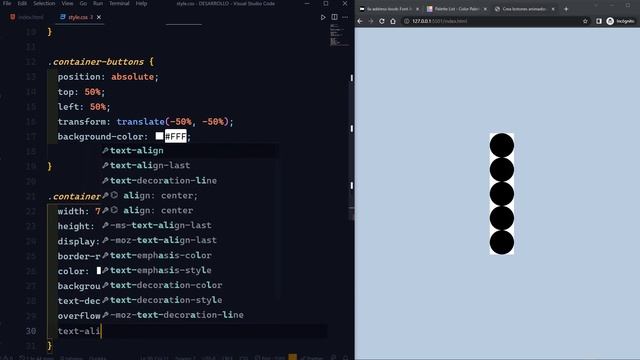The image size is (640, 360).
Task: Click the bottom black circle button on page
Action: [x=502, y=242]
